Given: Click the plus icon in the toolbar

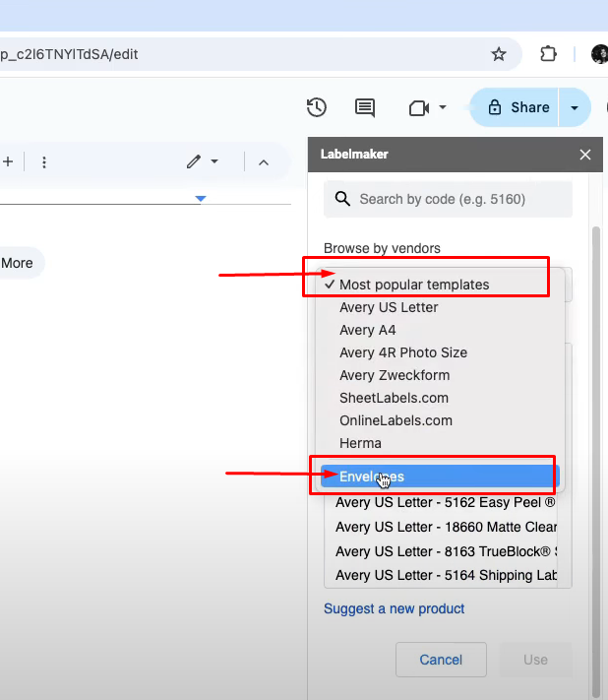Looking at the screenshot, I should click(x=7, y=161).
